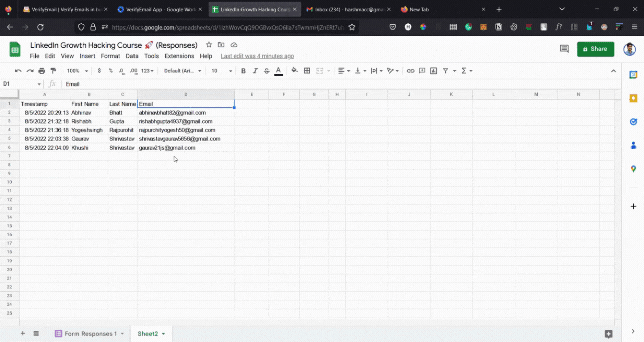644x342 pixels.
Task: Open the font size 10 dropdown
Action: [221, 71]
